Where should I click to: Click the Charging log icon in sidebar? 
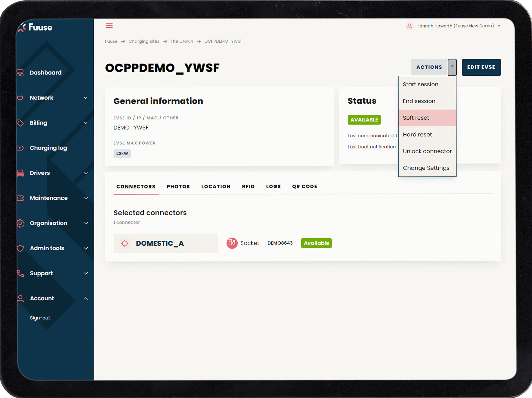pyautogui.click(x=20, y=148)
